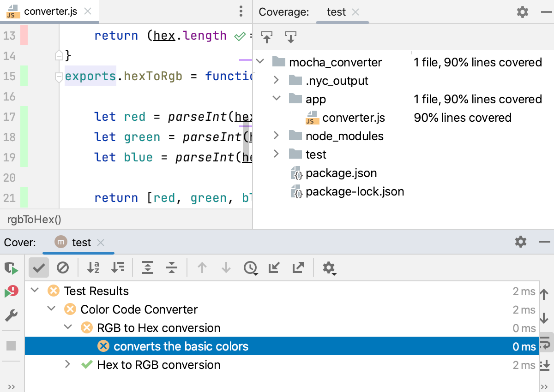Open the test history clock icon

pyautogui.click(x=251, y=267)
